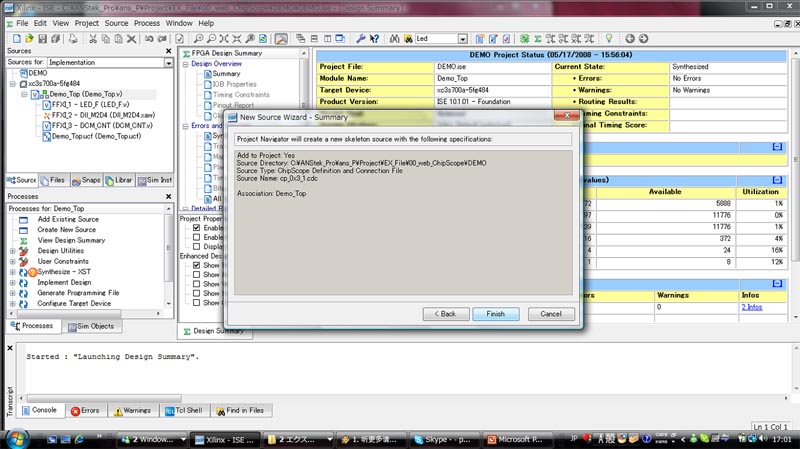
Task: Open the File menu
Action: 22,23
